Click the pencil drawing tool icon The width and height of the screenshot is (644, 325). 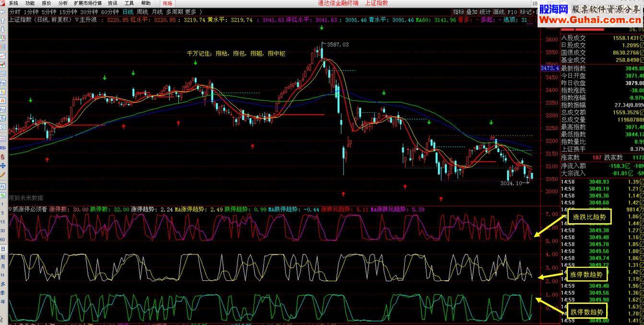(x=3, y=174)
